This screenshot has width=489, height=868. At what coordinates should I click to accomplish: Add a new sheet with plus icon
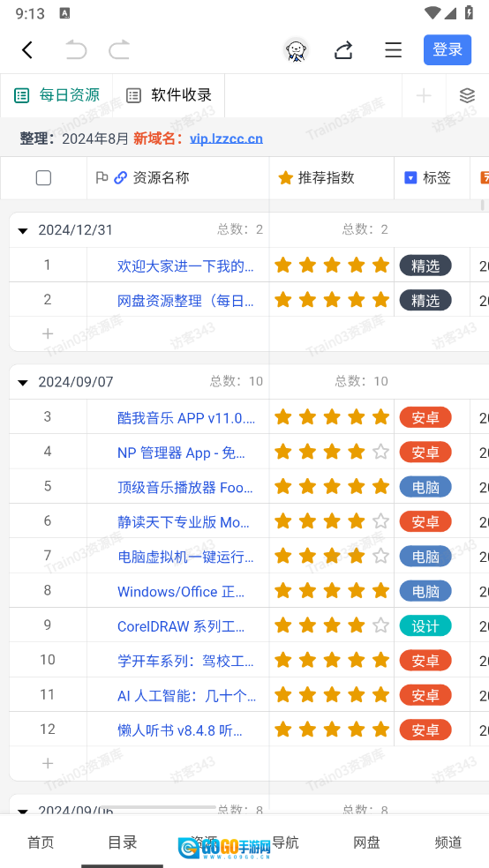(x=424, y=96)
